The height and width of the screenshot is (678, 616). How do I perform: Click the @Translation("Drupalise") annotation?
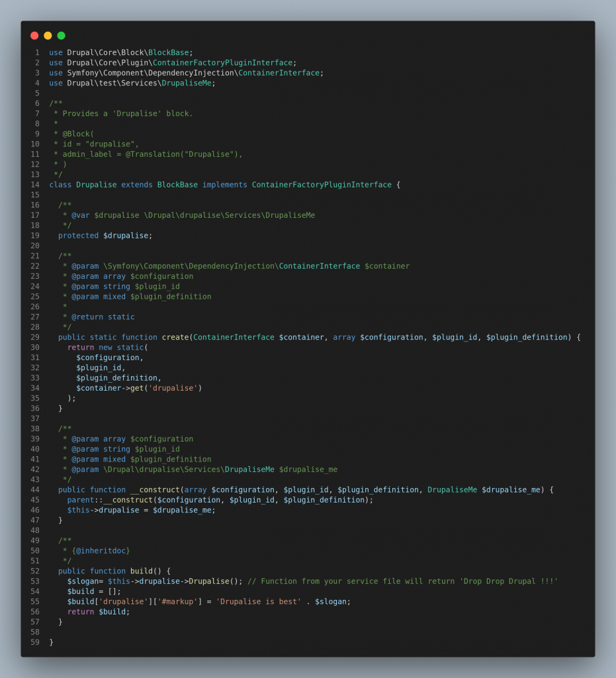click(181, 154)
